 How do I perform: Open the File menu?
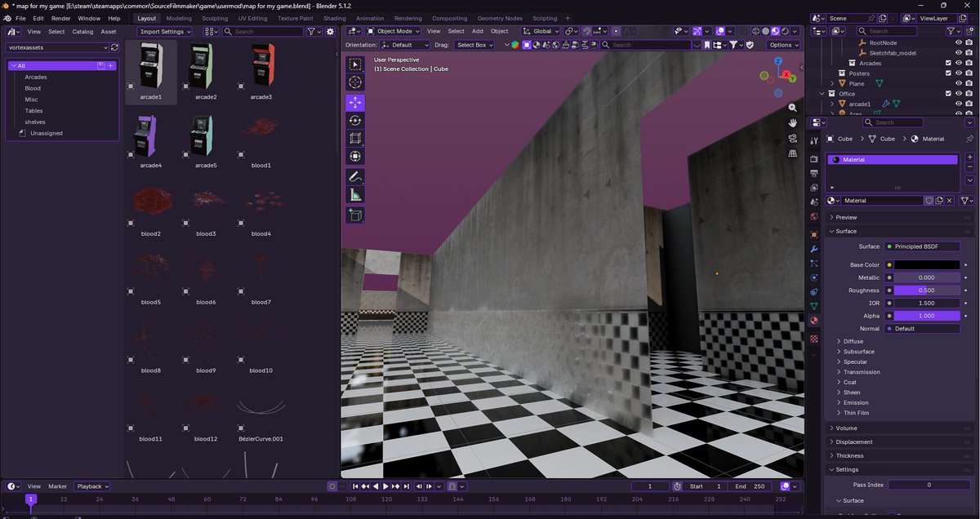pos(20,18)
